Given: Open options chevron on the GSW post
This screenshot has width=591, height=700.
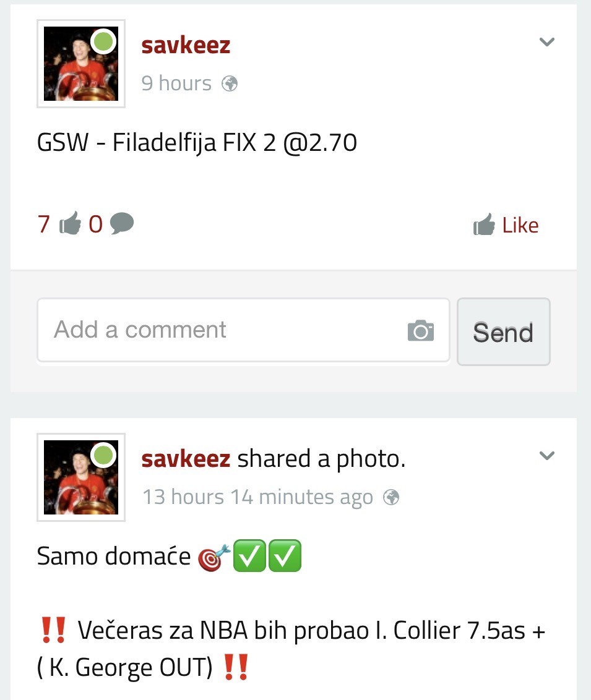Looking at the screenshot, I should point(547,42).
